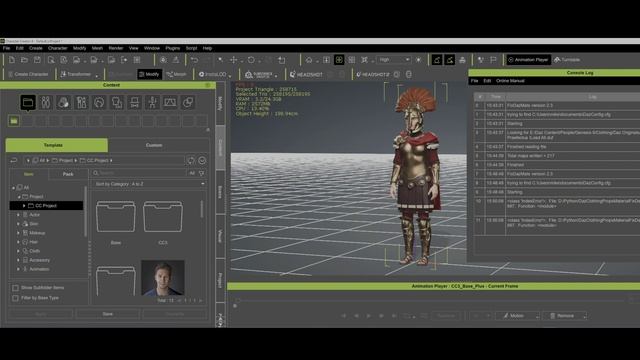Open the Material category icon in Content
This screenshot has height=360, width=640.
point(188,102)
